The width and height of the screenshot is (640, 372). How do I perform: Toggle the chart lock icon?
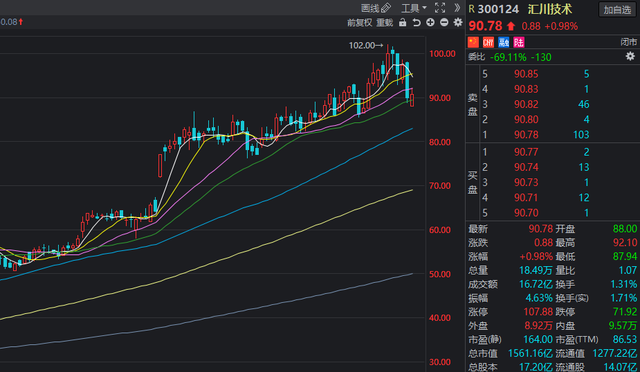402,22
